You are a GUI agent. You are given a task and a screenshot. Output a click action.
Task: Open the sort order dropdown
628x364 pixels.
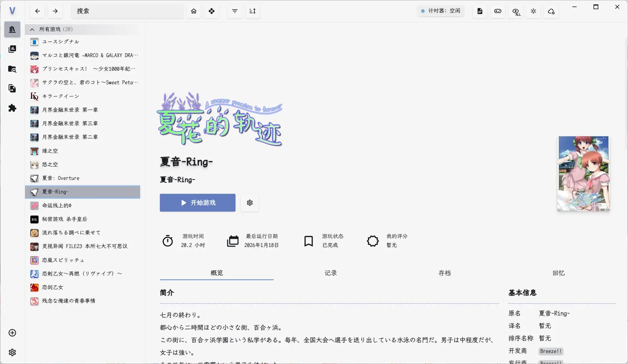click(253, 11)
